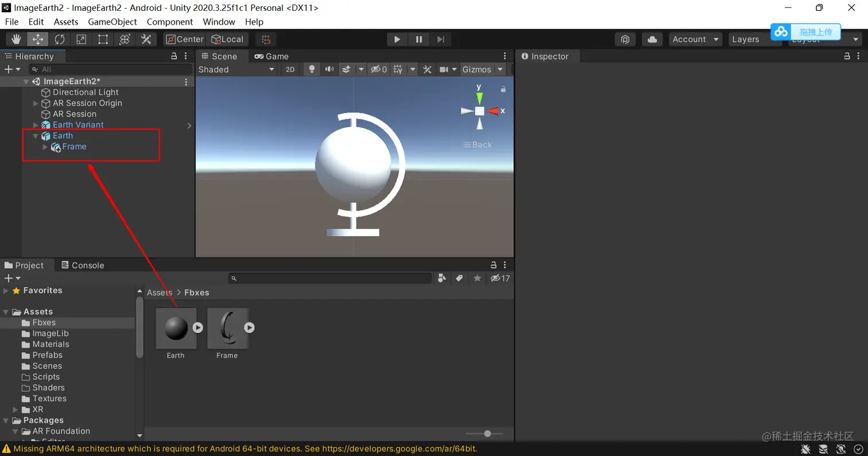Switch to the Console tab

(82, 265)
